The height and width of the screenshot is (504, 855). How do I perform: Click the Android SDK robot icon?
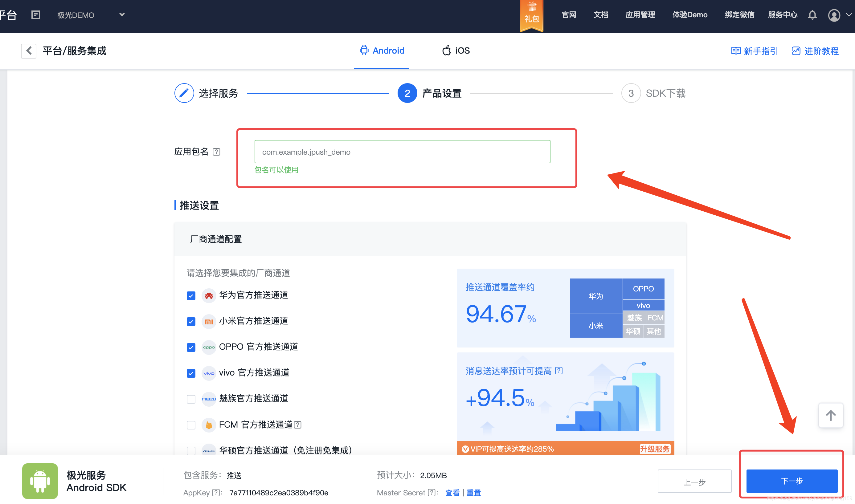point(40,481)
